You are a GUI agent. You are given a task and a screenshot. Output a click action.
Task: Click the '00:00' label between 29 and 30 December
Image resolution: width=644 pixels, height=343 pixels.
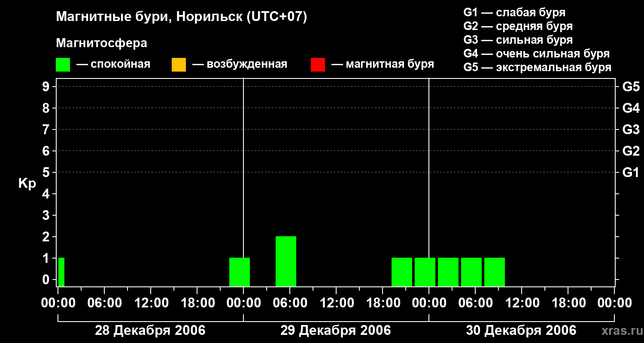(429, 303)
